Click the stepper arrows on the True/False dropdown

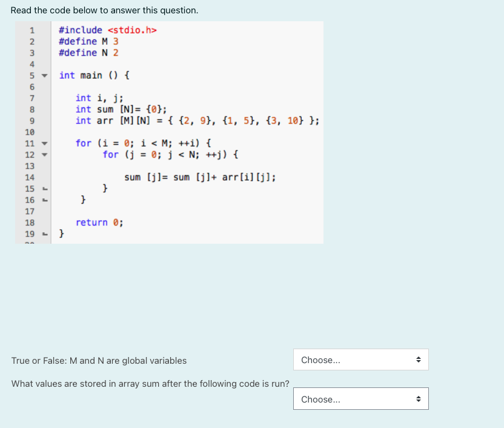click(419, 359)
